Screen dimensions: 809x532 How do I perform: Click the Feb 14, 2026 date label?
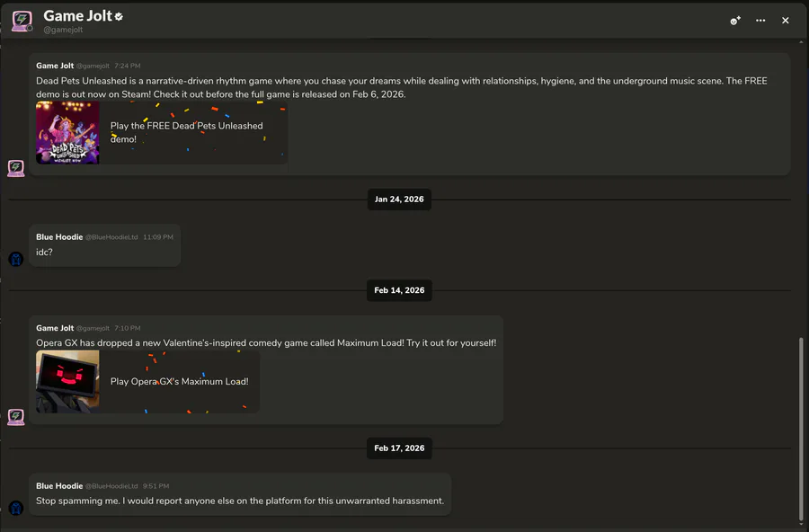[x=399, y=290]
